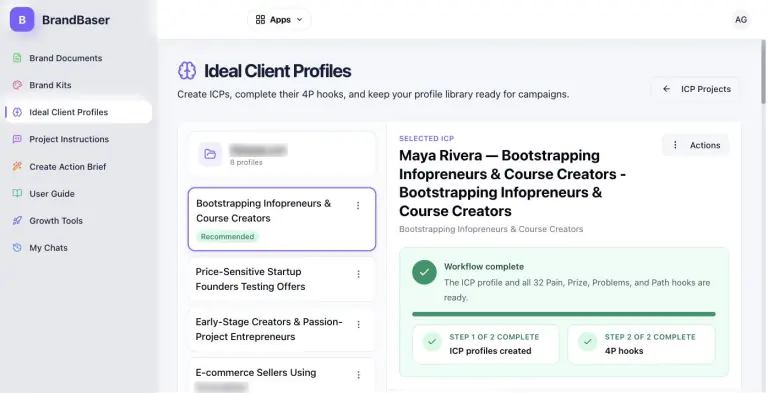The height and width of the screenshot is (393, 768).
Task: Click checkmark in Step 2 of 2 card
Action: 587,342
